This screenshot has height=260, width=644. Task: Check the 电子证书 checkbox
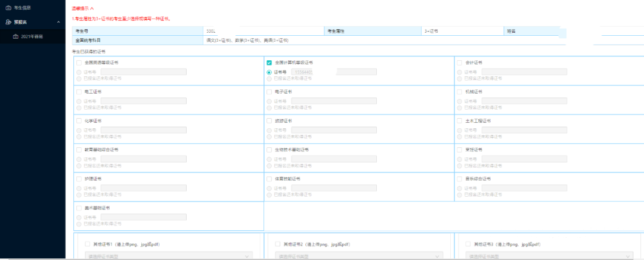click(x=269, y=92)
